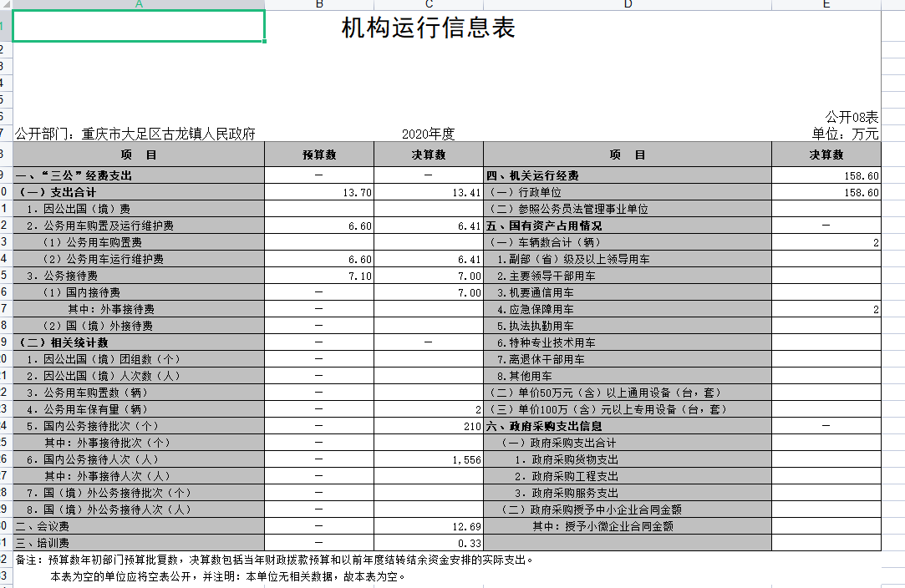The height and width of the screenshot is (588, 905).
Task: Select 2.主要领导干部用车 cell
Action: coord(628,276)
